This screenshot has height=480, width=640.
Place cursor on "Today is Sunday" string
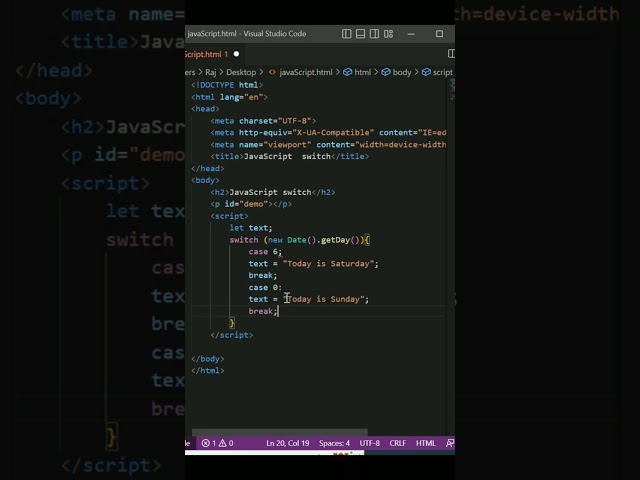324,299
